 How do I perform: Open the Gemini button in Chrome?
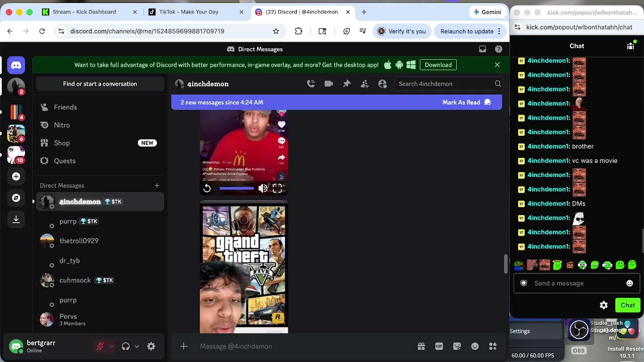coord(487,12)
